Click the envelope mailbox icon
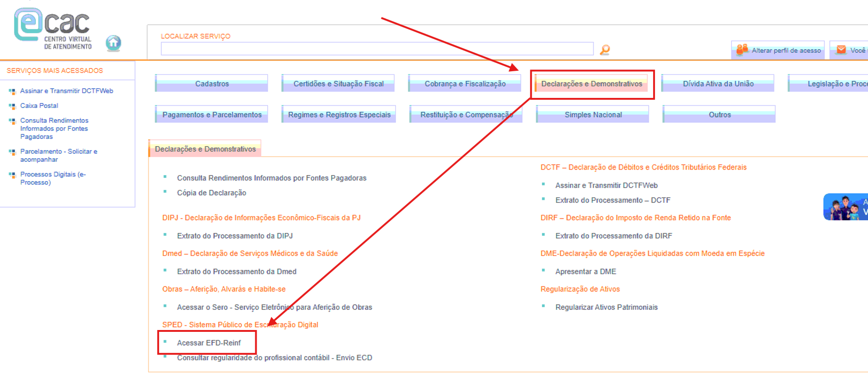The height and width of the screenshot is (387, 868). 841,50
